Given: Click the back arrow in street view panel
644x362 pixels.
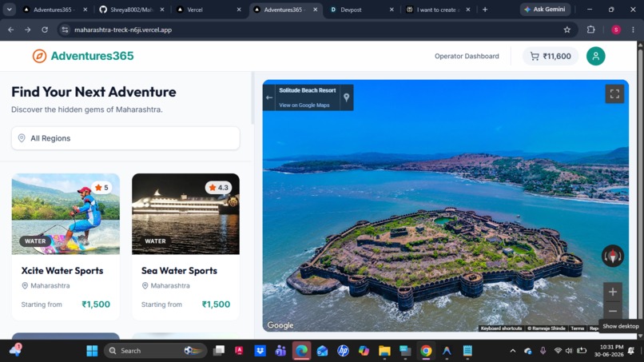Looking at the screenshot, I should pos(269,97).
